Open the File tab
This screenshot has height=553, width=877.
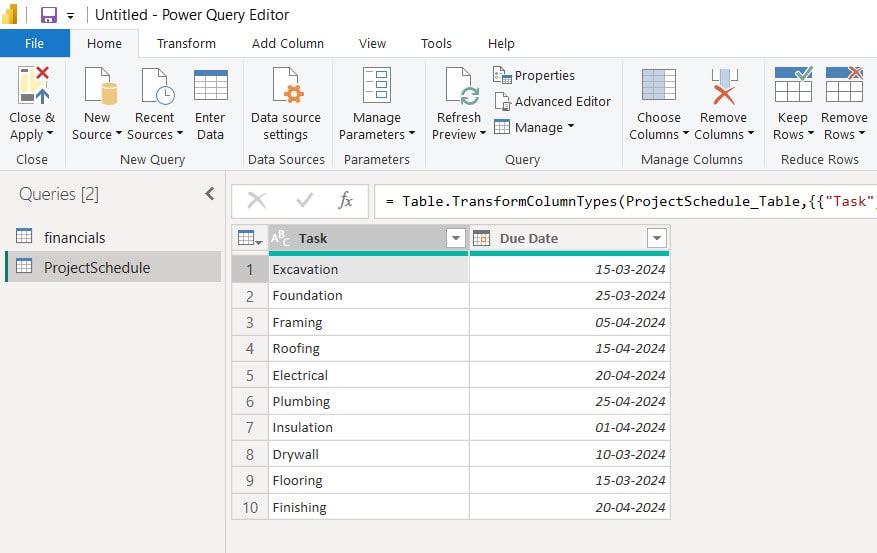[x=35, y=43]
